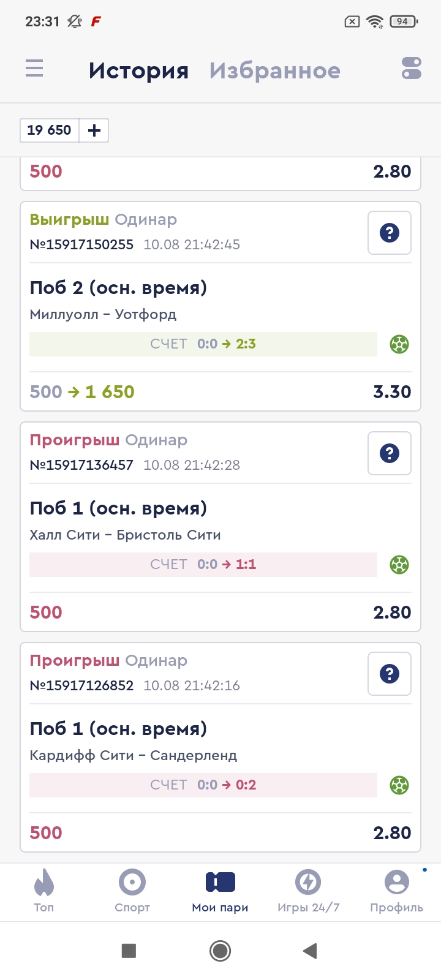
Task: Go to the Топ flame tab
Action: pyautogui.click(x=44, y=891)
